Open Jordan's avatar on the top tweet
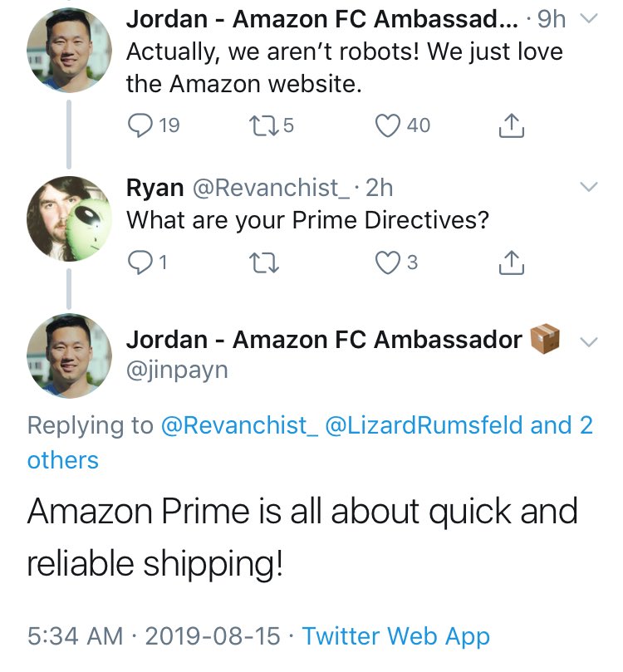This screenshot has width=623, height=672. click(70, 52)
